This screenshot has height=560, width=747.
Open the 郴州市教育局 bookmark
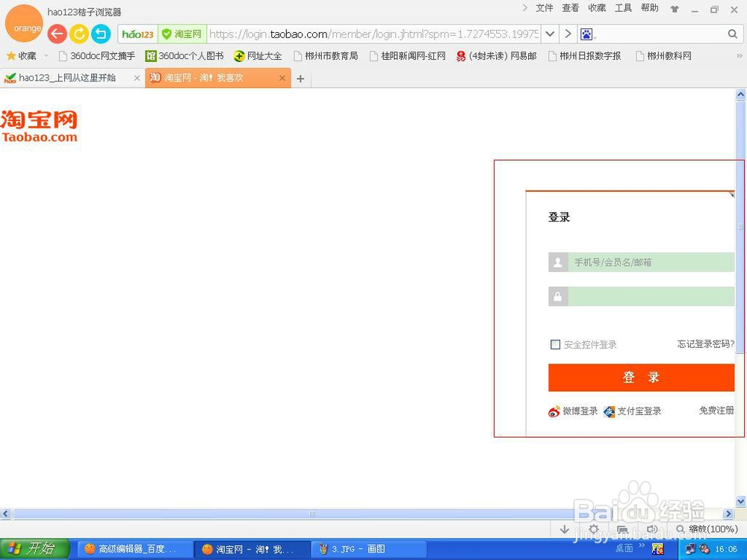326,56
